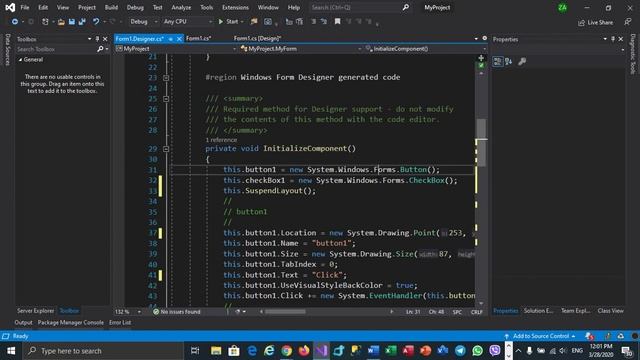640x360 pixels.
Task: Click the Navigate Backward circle arrow icon
Action: (15, 22)
